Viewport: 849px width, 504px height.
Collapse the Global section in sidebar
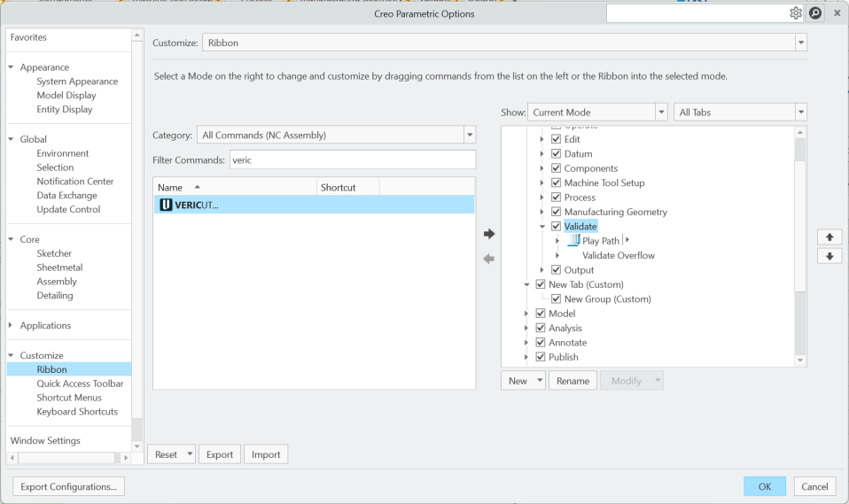pyautogui.click(x=11, y=139)
